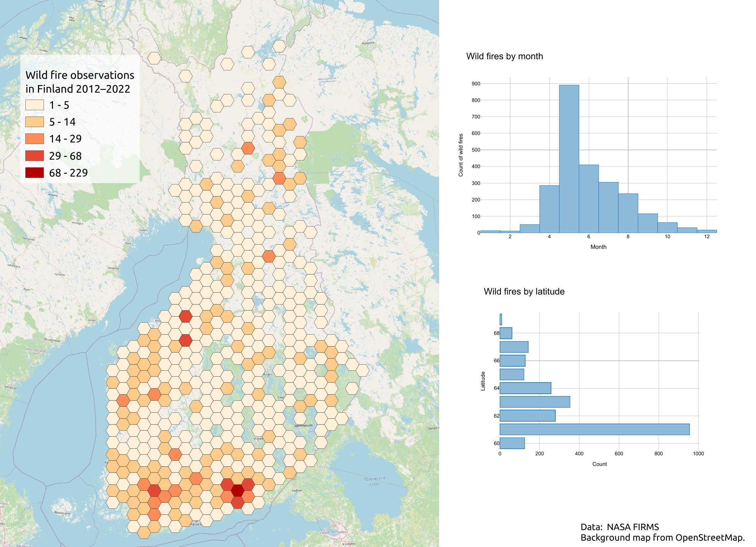Viewport: 756px width, 547px height.
Task: Click the latitude 63 bar
Action: click(535, 402)
